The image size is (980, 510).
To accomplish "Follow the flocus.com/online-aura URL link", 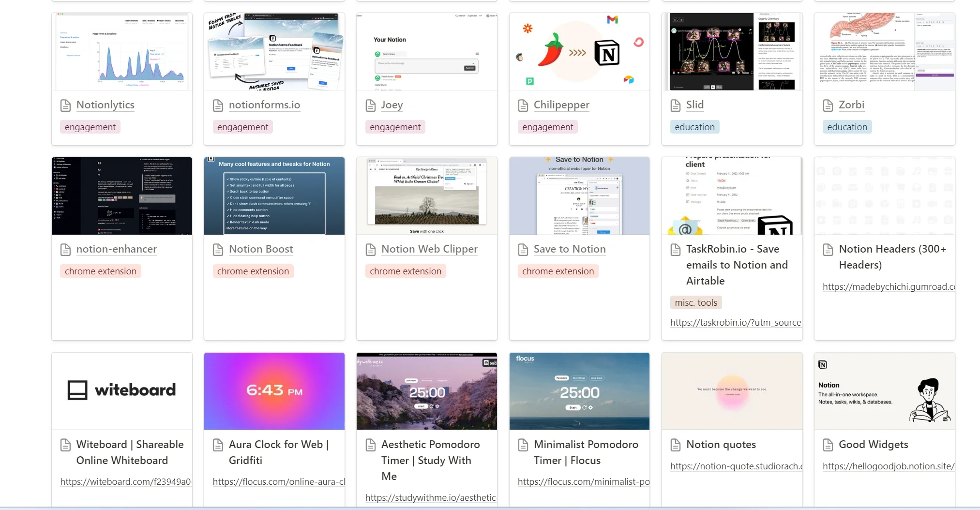I will click(279, 482).
